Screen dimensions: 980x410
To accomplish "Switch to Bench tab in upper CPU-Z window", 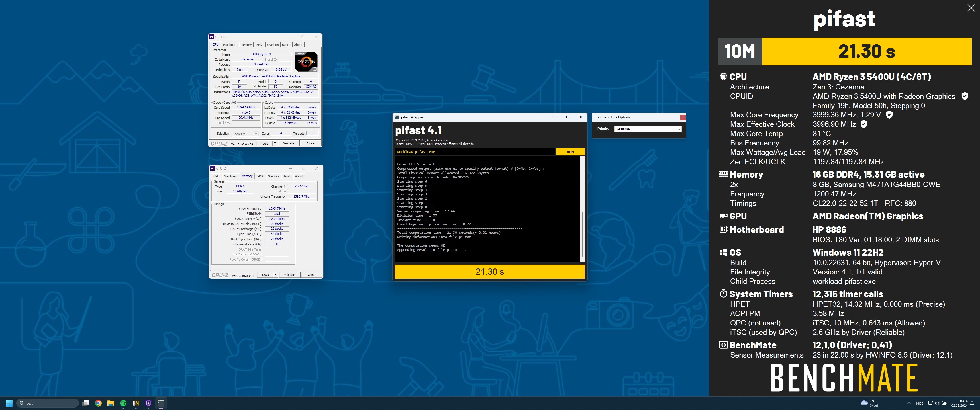I will 286,44.
